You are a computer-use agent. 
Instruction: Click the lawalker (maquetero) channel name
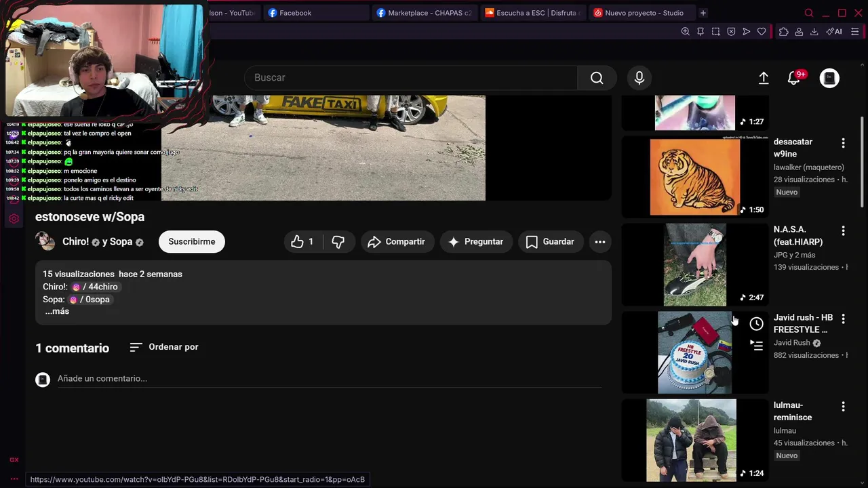809,167
